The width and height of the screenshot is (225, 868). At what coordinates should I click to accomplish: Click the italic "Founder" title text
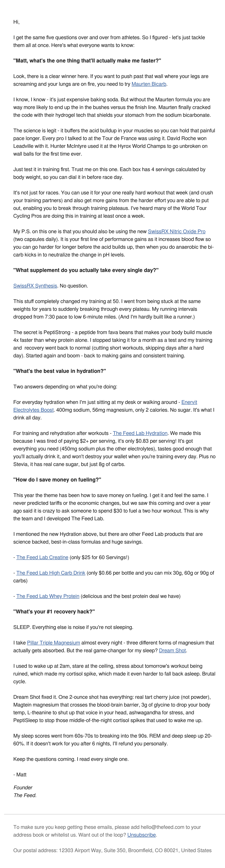pyautogui.click(x=23, y=787)
